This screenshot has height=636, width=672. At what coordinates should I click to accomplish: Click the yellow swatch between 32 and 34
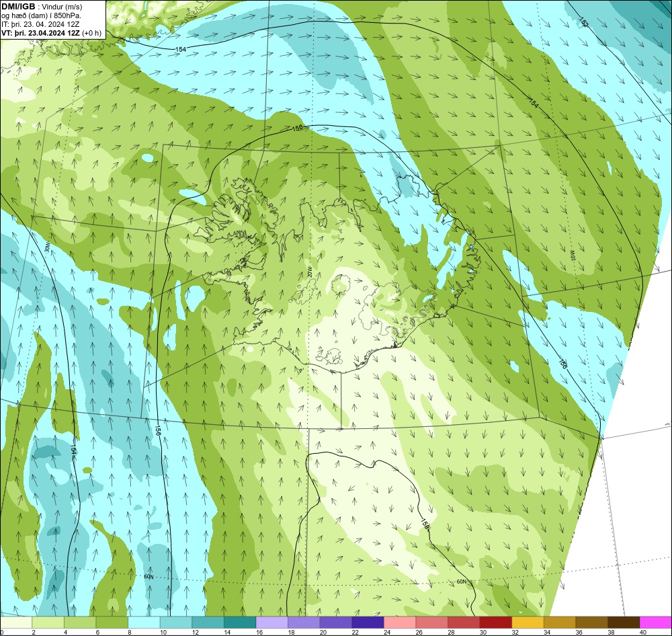528,623
